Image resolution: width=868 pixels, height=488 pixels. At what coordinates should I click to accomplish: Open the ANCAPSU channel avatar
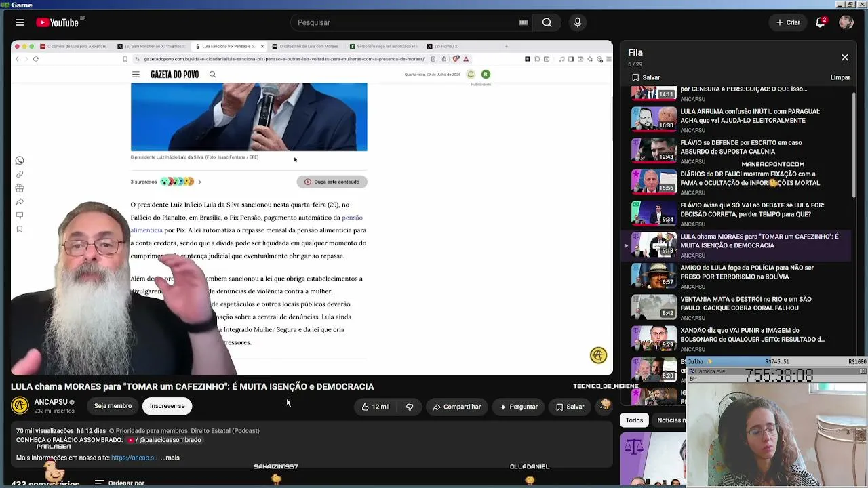pyautogui.click(x=20, y=406)
